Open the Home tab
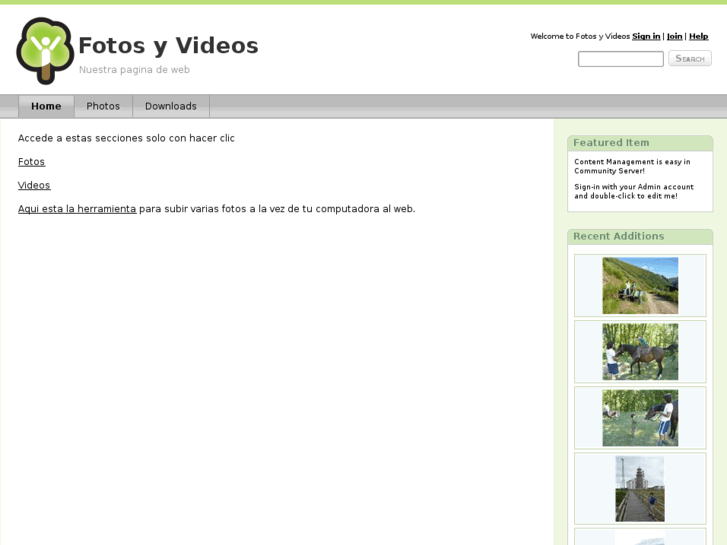The width and height of the screenshot is (727, 545). pos(46,106)
